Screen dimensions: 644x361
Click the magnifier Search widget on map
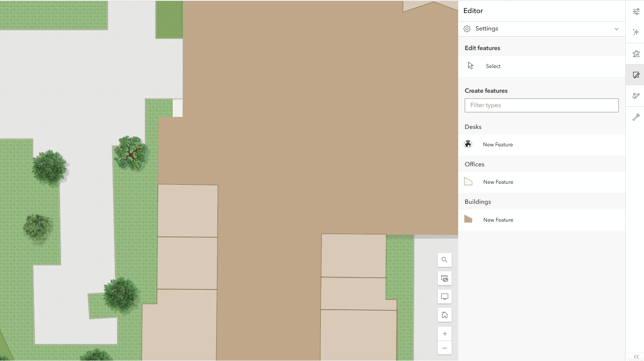coord(444,260)
